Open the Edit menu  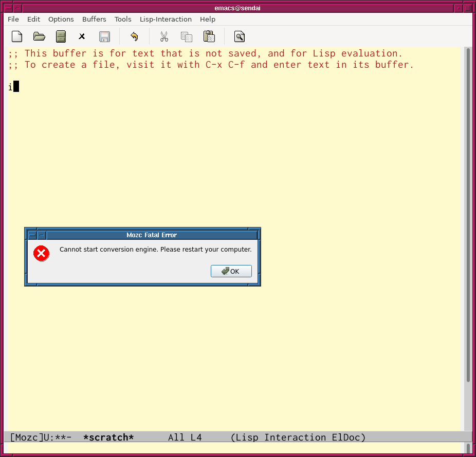pos(33,19)
